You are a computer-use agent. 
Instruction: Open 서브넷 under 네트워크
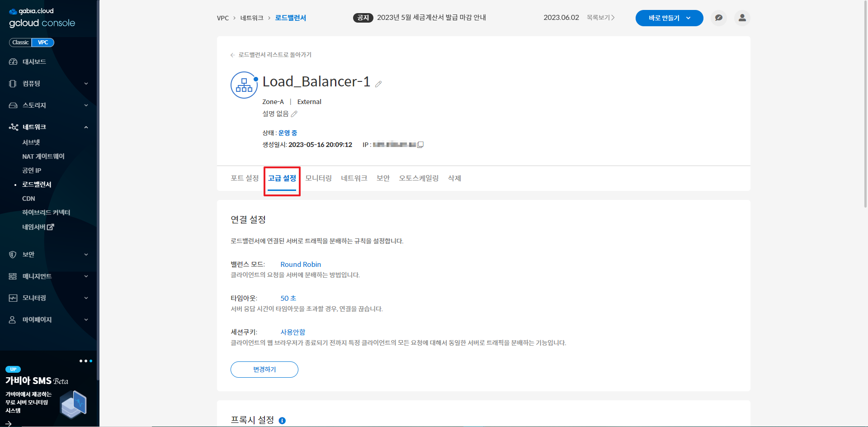coord(31,142)
